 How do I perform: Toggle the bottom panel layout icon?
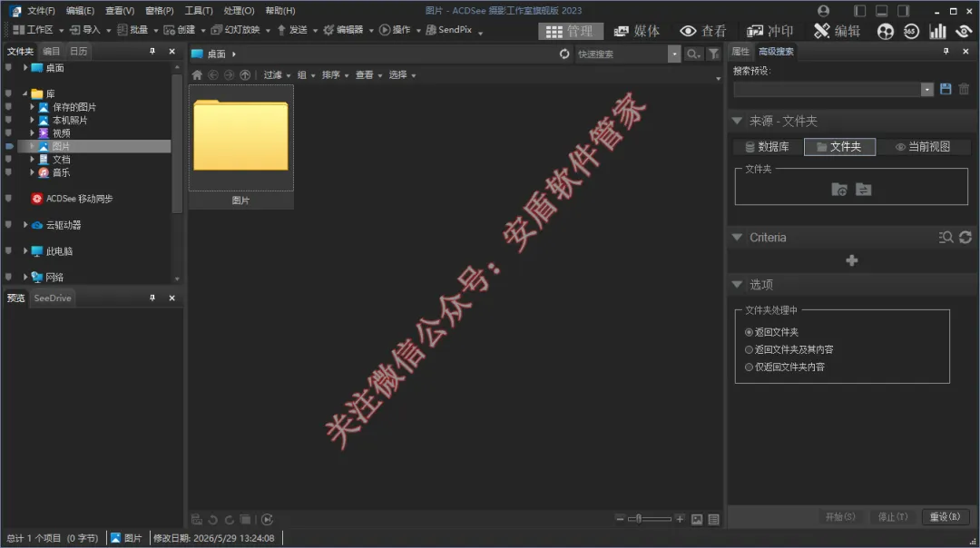(881, 11)
